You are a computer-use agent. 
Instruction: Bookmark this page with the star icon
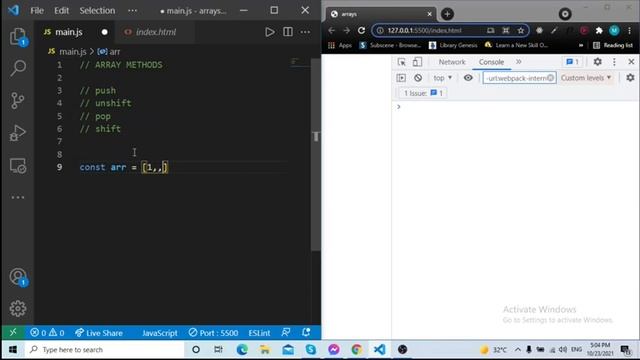pos(520,31)
